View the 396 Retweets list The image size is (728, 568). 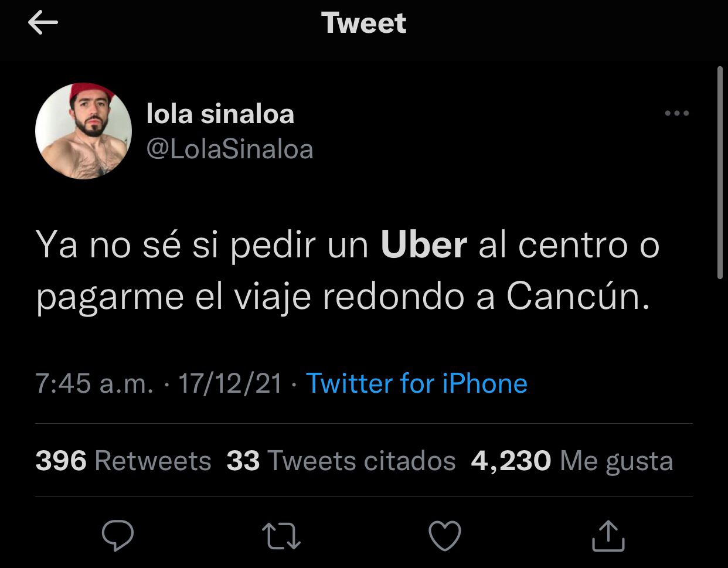[x=123, y=461]
